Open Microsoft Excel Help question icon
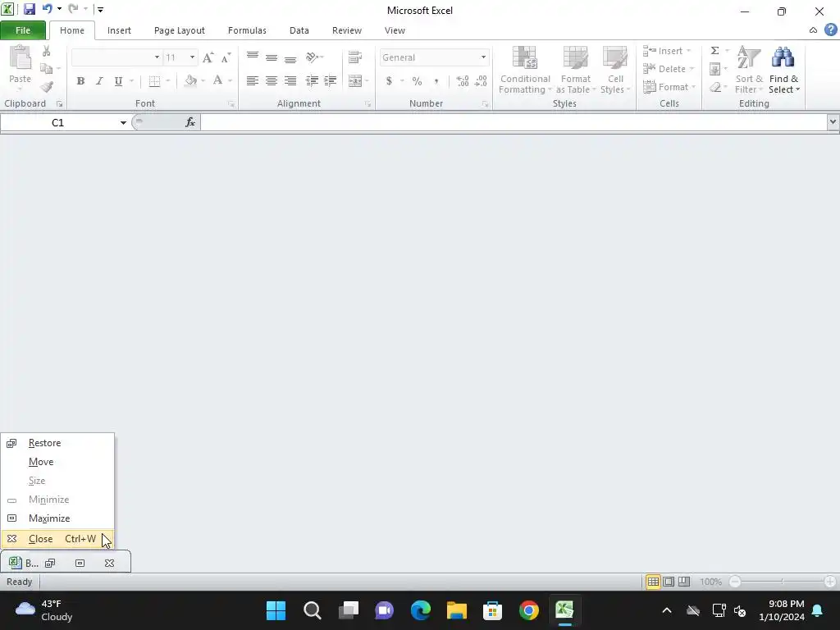The image size is (840, 630). (x=831, y=30)
